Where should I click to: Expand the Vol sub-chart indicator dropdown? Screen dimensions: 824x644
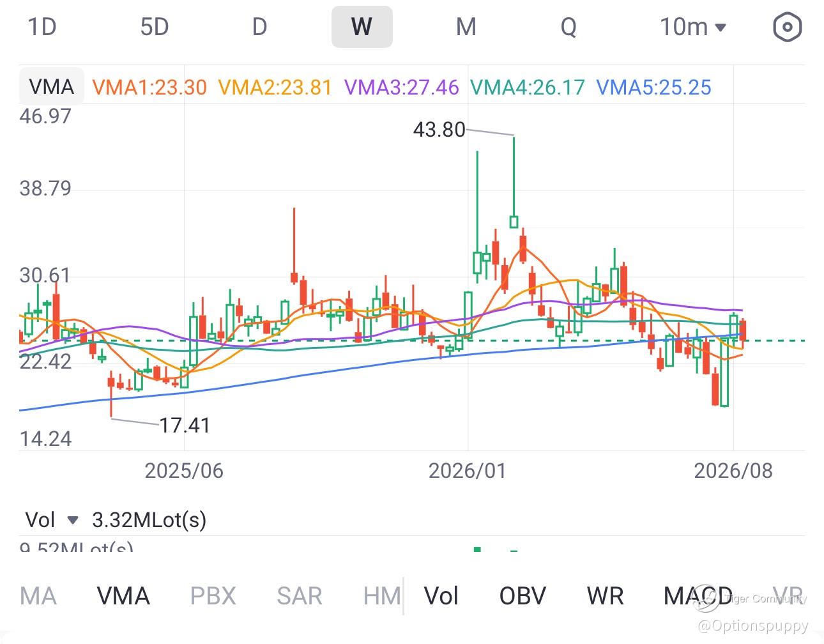[52, 520]
